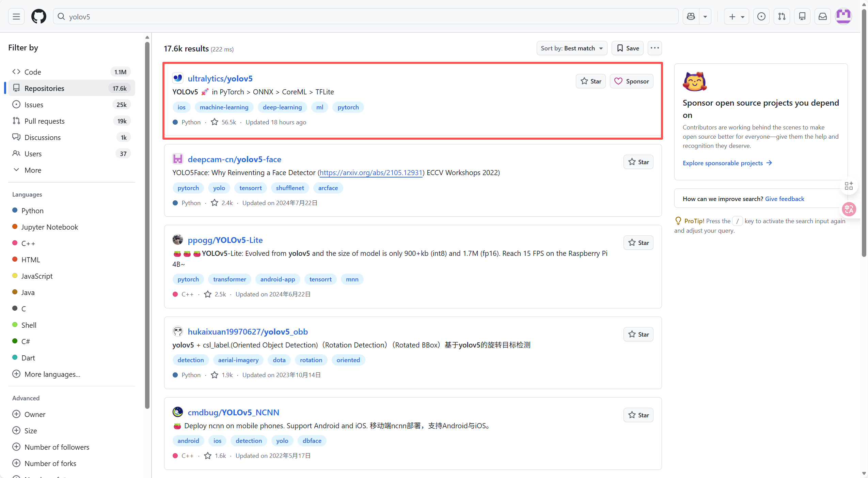Screen dimensions: 868x478
Task: Select the Pull requests filter
Action: (x=44, y=121)
